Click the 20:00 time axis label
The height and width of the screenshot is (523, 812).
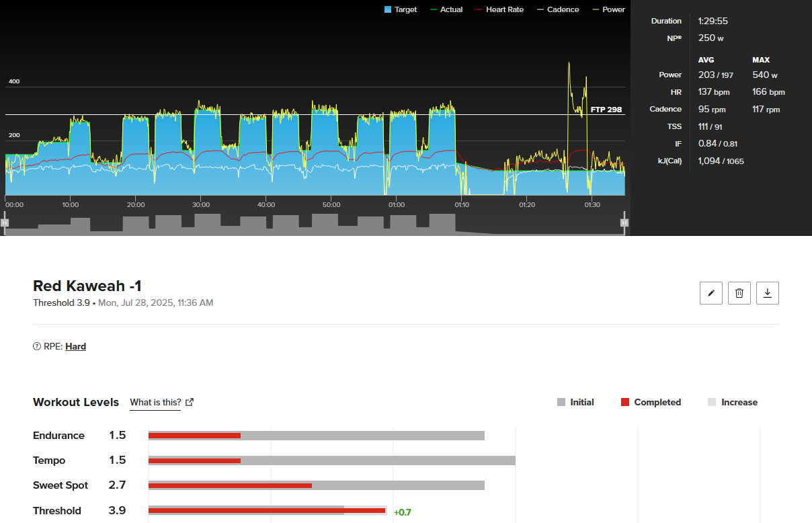click(x=135, y=204)
